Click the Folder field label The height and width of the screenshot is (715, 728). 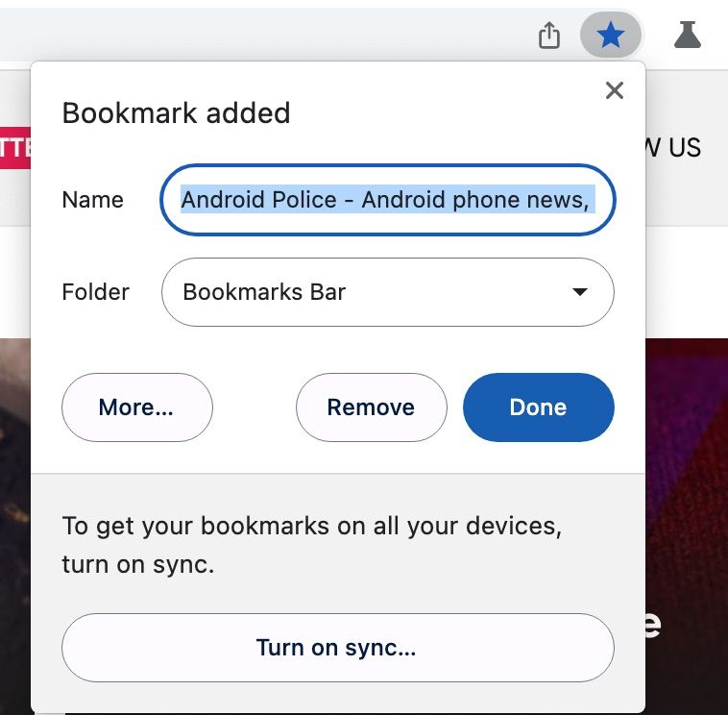[x=96, y=292]
